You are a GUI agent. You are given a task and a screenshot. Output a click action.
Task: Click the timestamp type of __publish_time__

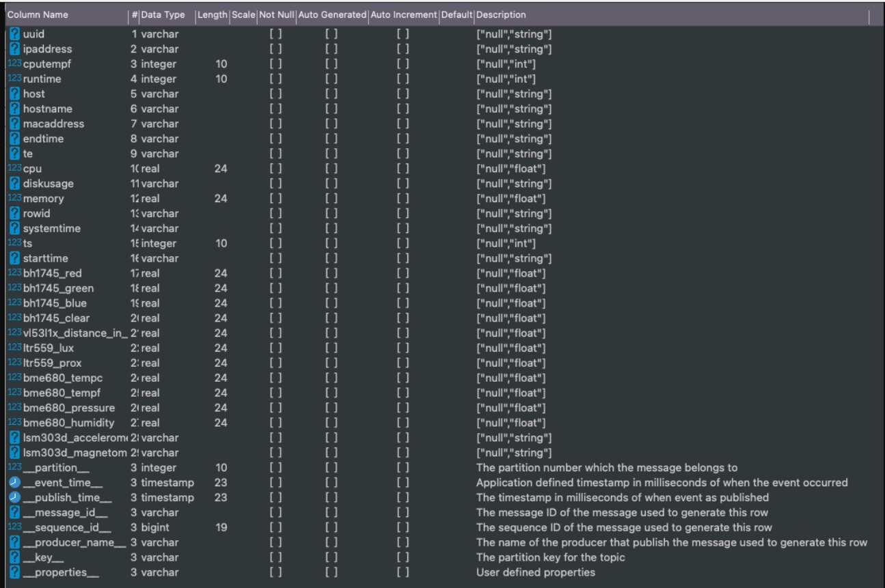point(167,498)
